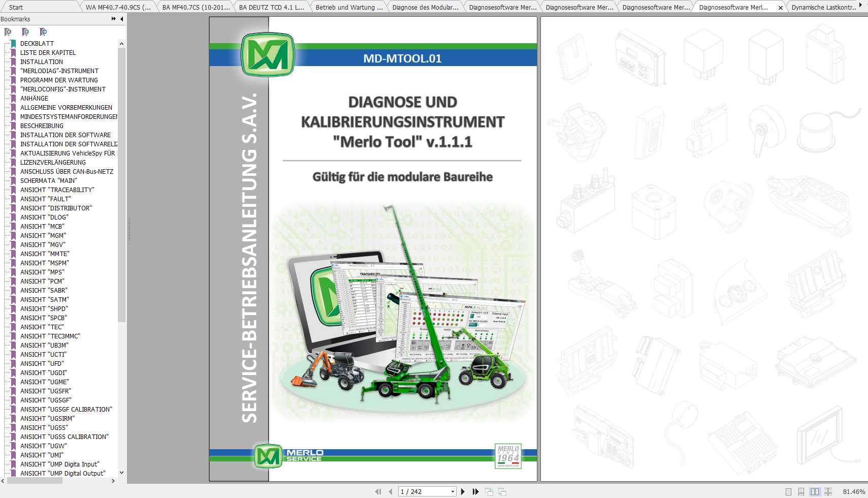This screenshot has height=498, width=868.
Task: Click the bookmark icon beside ANSICHT "UGW"
Action: coord(13,446)
